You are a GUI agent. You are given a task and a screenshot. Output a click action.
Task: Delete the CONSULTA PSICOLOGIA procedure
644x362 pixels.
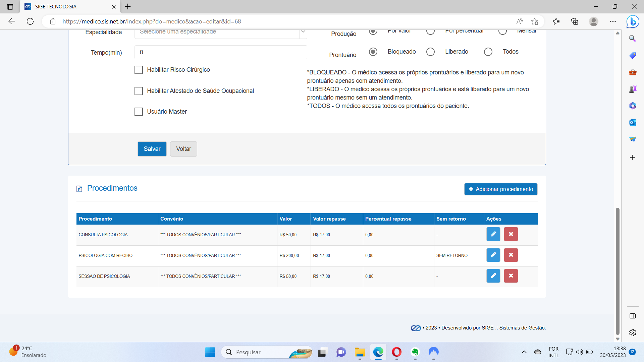pyautogui.click(x=511, y=234)
